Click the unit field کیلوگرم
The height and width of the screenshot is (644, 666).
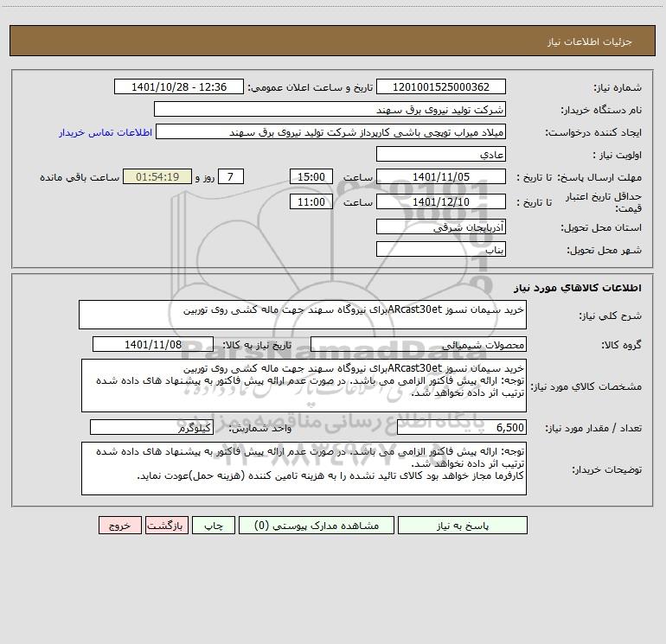point(151,427)
